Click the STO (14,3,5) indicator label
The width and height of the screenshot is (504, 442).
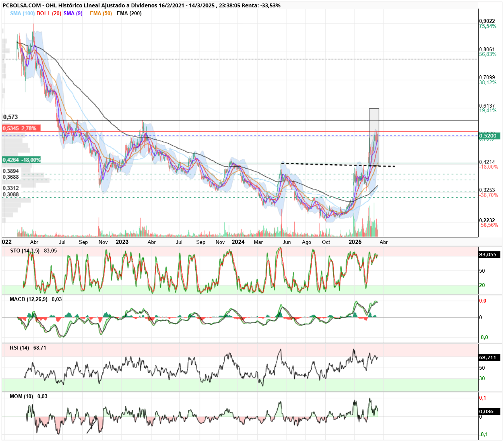point(25,251)
